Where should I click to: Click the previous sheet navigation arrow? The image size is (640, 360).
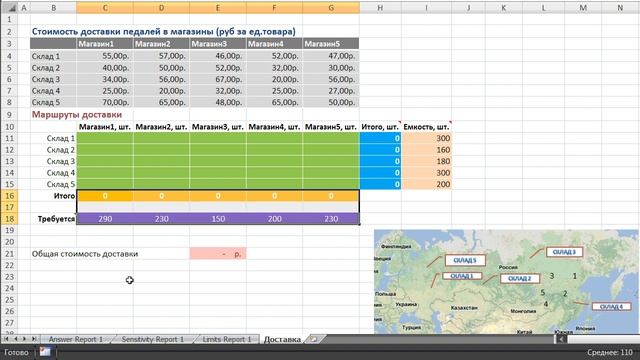coord(16,339)
